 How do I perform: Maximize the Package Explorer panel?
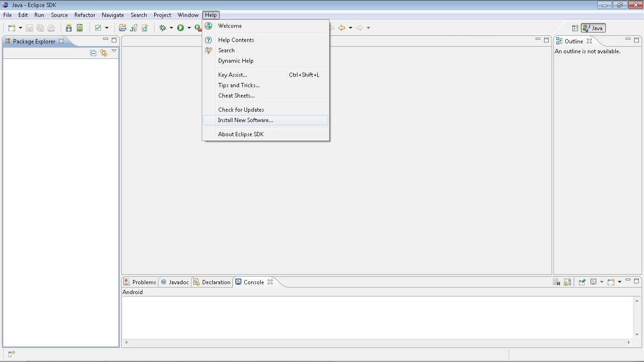coord(114,40)
